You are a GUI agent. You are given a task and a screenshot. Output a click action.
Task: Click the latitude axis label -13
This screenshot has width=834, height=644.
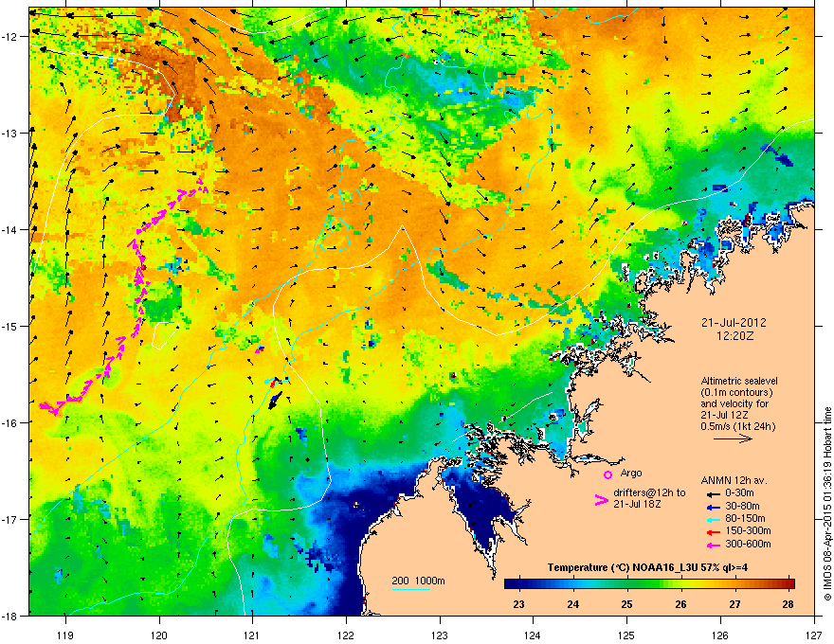point(10,133)
